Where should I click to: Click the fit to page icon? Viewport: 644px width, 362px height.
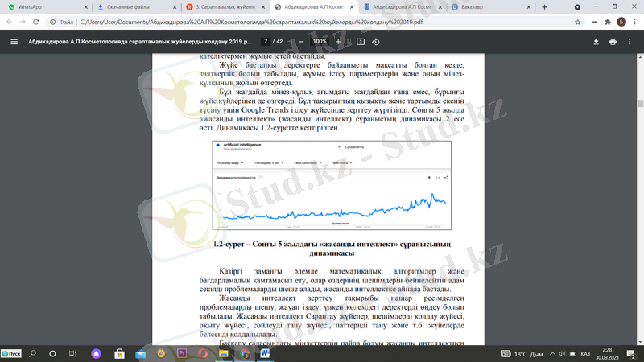[x=361, y=42]
